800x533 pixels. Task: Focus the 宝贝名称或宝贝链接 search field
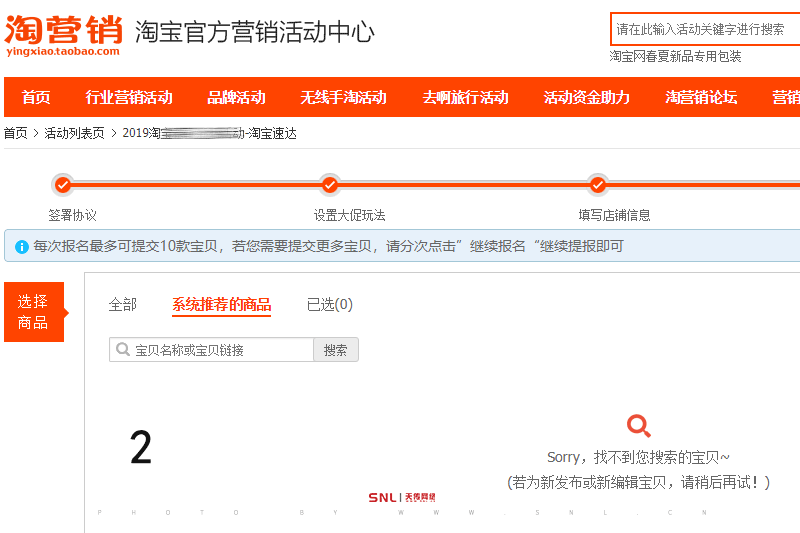tap(211, 350)
